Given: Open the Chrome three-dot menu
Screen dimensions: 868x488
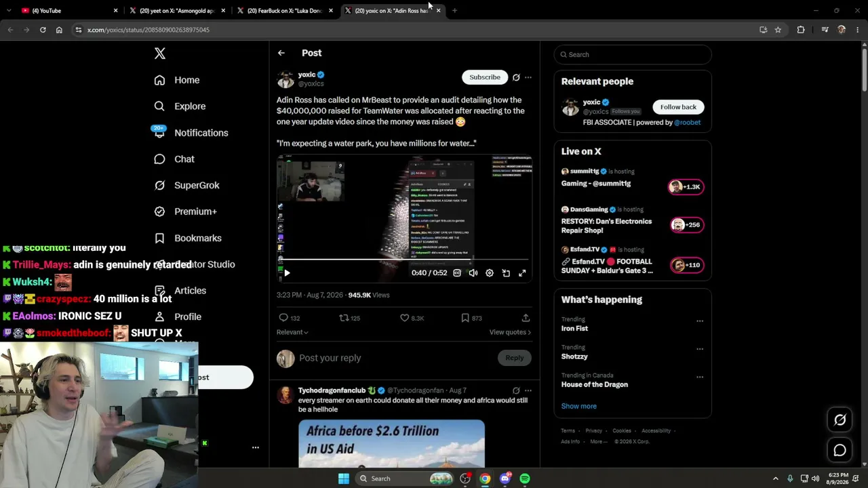Looking at the screenshot, I should pyautogui.click(x=858, y=30).
